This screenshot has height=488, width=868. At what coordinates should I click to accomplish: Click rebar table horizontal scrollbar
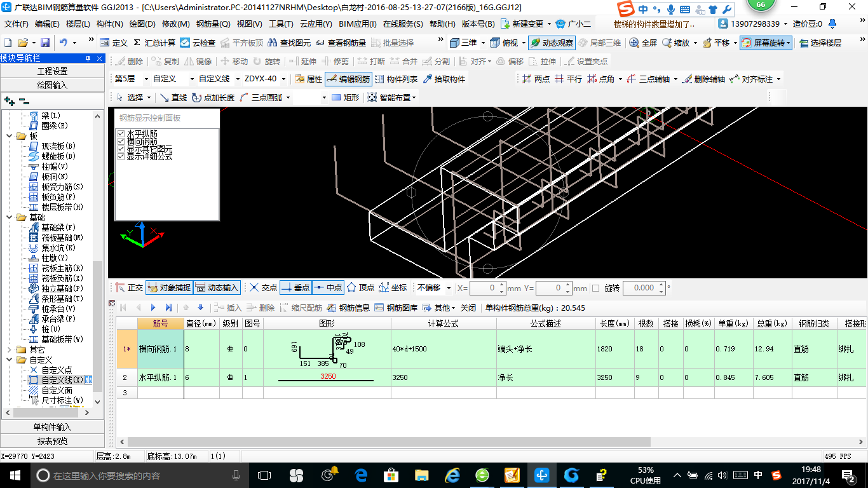click(389, 442)
